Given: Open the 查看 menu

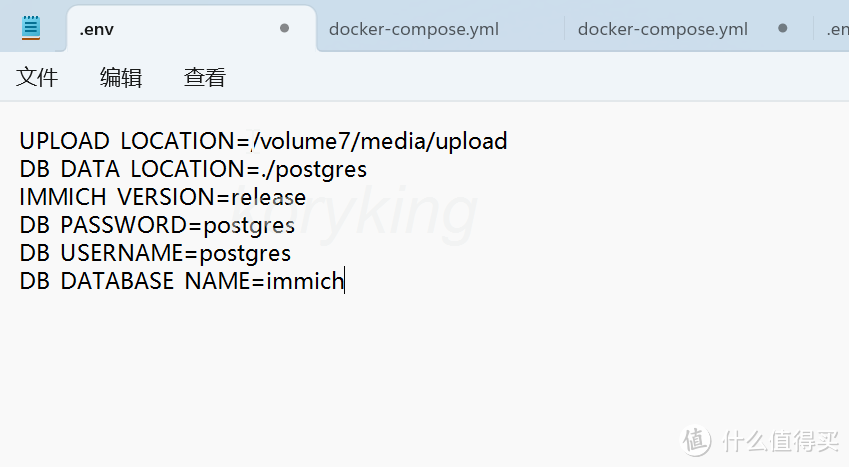Looking at the screenshot, I should 205,77.
